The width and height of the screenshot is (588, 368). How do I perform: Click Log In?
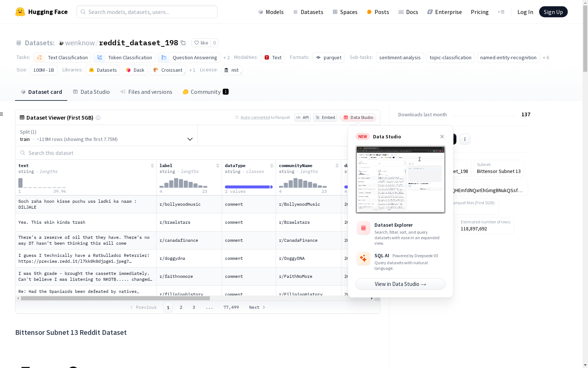[x=525, y=12]
